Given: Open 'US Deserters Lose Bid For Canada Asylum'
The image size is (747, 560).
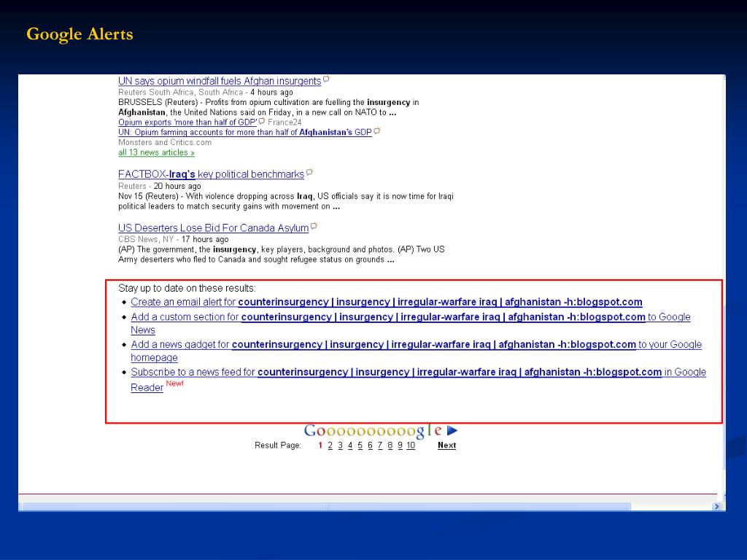Looking at the screenshot, I should click(x=214, y=228).
